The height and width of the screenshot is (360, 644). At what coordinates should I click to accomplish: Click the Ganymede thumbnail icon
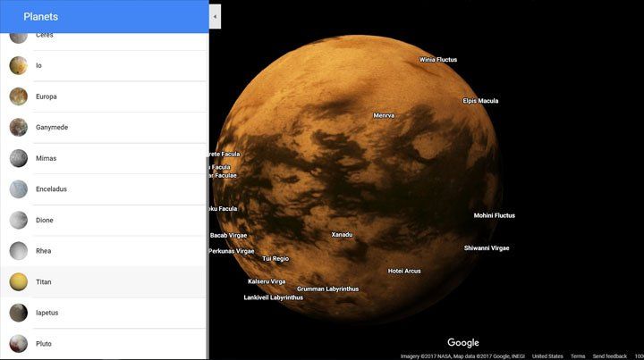coord(18,128)
